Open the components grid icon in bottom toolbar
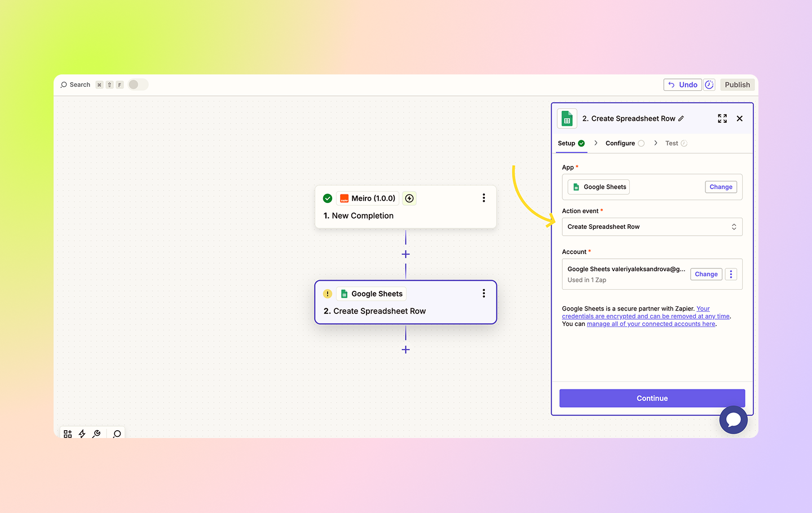 (68, 434)
